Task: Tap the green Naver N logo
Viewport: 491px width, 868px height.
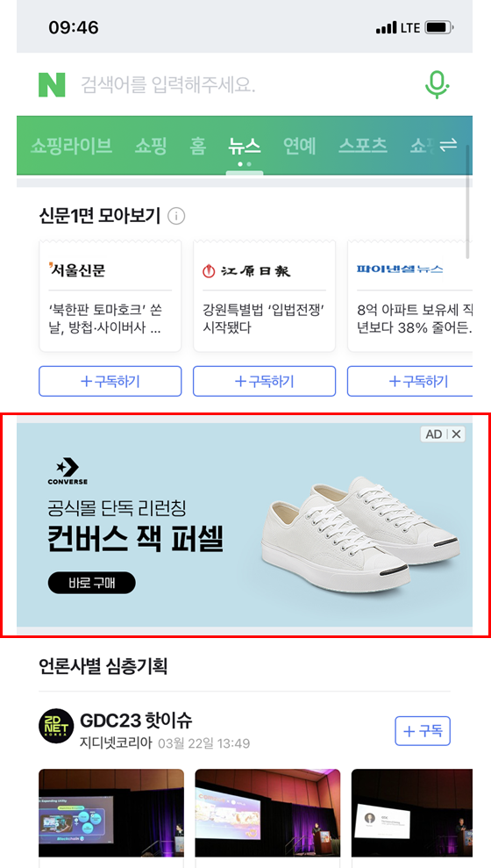Action: [x=52, y=85]
